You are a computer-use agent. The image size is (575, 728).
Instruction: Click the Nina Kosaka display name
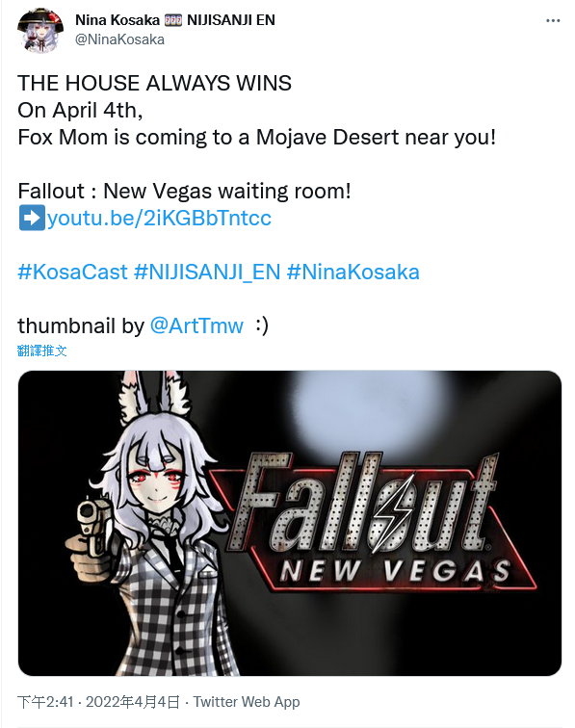118,20
